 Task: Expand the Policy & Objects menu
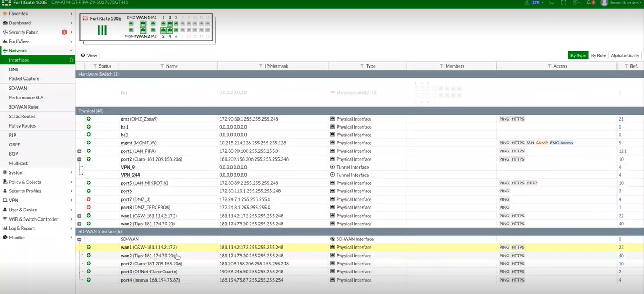point(37,182)
